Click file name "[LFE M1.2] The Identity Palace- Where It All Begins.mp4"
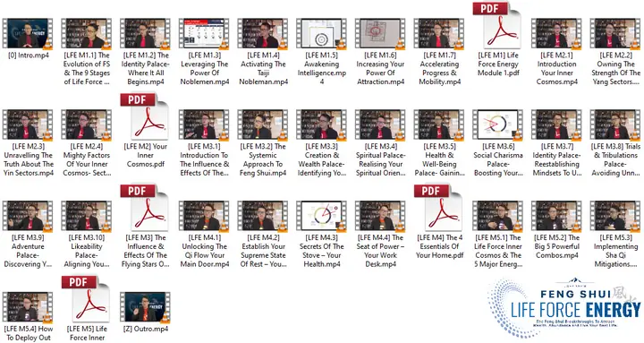 146,68
